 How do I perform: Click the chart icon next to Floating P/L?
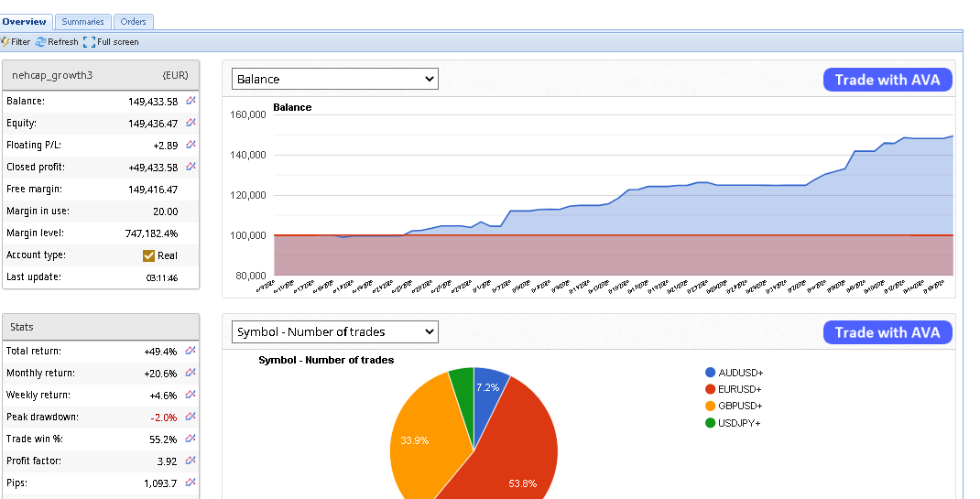(191, 145)
